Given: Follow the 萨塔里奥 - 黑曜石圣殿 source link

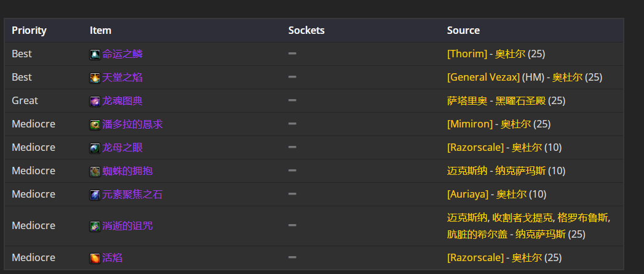Looking at the screenshot, I should (x=496, y=101).
